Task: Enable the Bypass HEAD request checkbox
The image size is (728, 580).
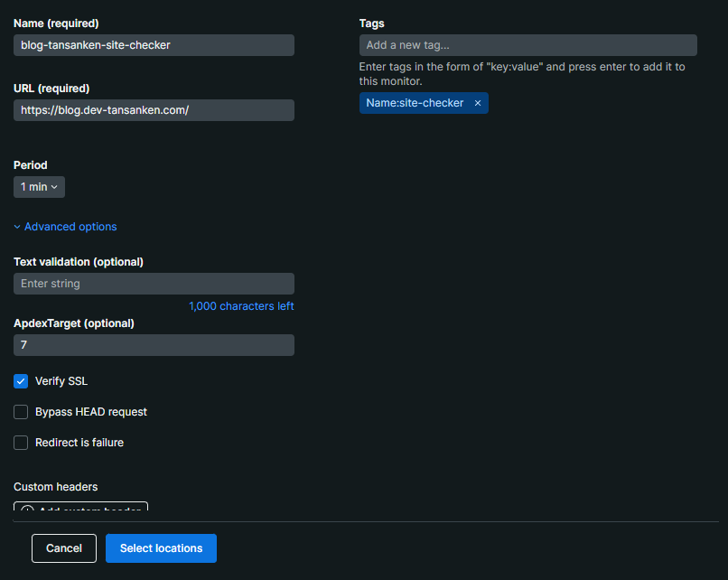Action: click(x=21, y=412)
